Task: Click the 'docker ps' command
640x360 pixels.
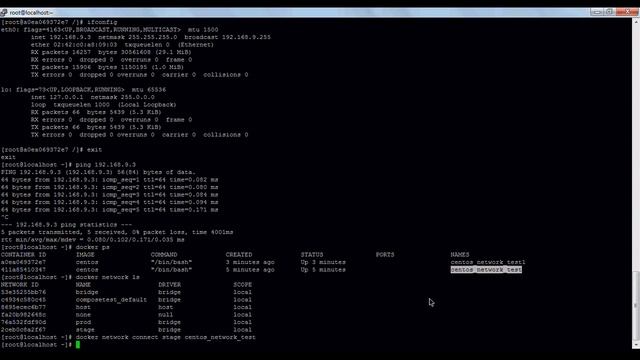Action: click(93, 247)
